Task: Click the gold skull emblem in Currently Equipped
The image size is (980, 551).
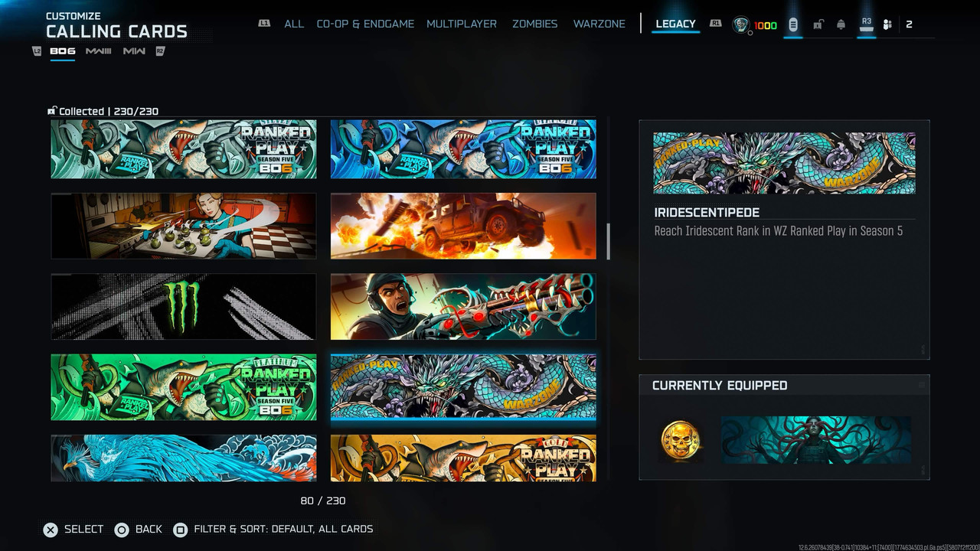Action: 680,440
